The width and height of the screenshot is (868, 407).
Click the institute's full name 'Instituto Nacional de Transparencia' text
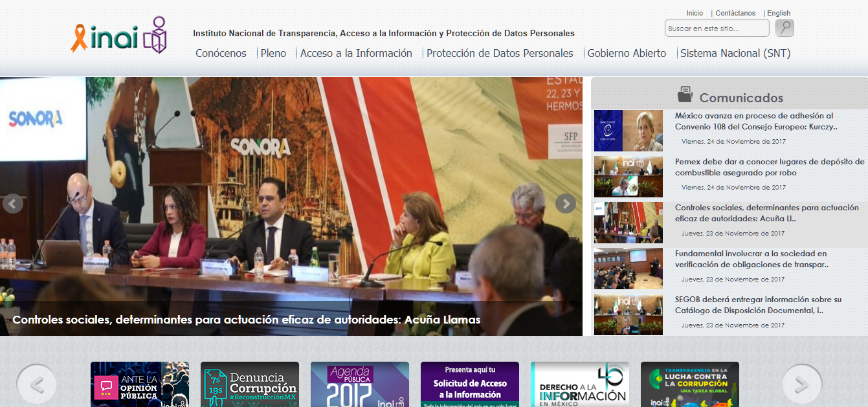click(384, 34)
